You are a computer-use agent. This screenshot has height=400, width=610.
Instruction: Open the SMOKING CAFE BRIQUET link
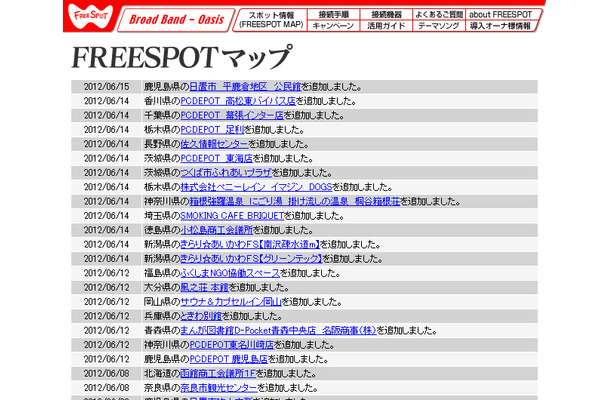(232, 216)
